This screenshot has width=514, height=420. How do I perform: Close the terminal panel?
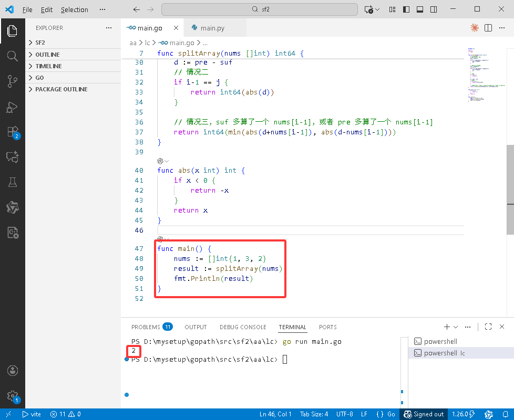(502, 327)
